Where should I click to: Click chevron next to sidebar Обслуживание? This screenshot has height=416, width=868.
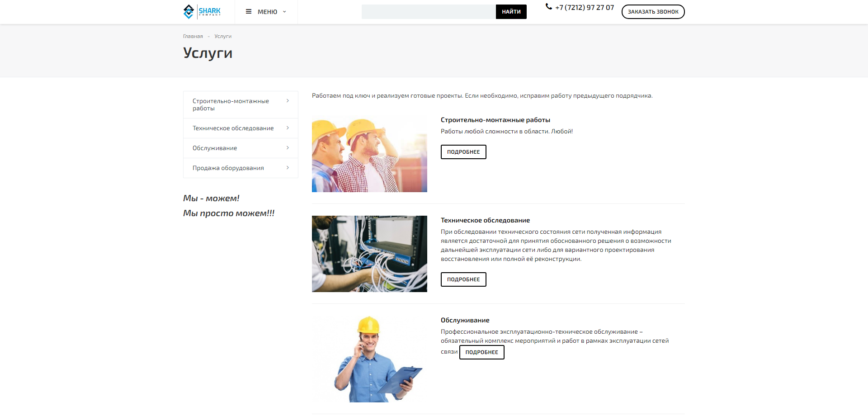click(288, 148)
